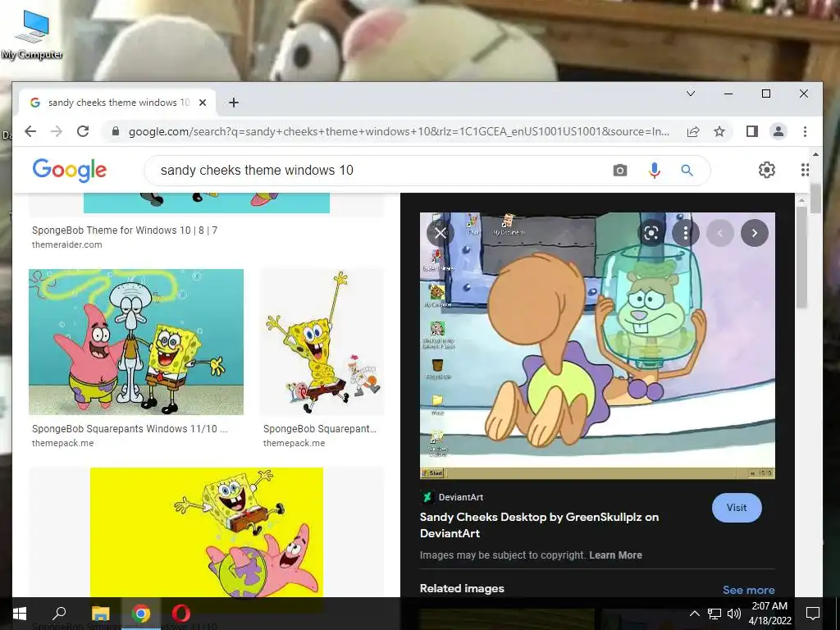Open the Sandy Cheeks desktop preview image
Image resolution: width=840 pixels, height=630 pixels.
597,345
